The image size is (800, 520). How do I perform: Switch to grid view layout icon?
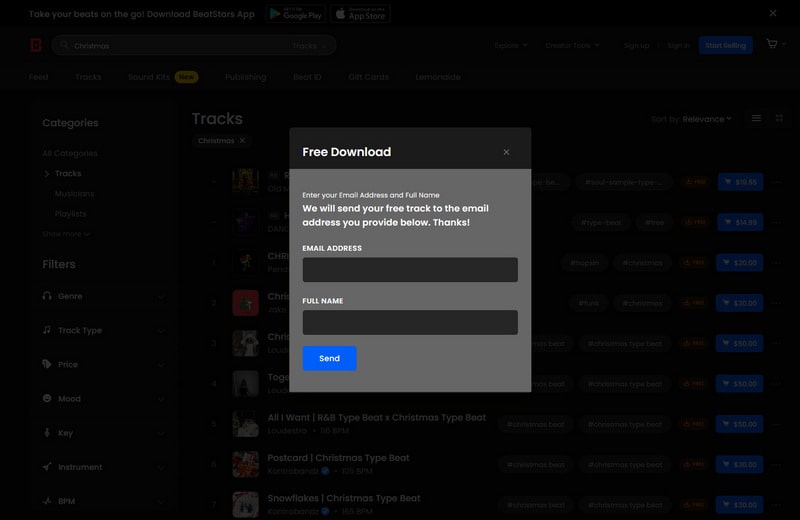coord(780,118)
